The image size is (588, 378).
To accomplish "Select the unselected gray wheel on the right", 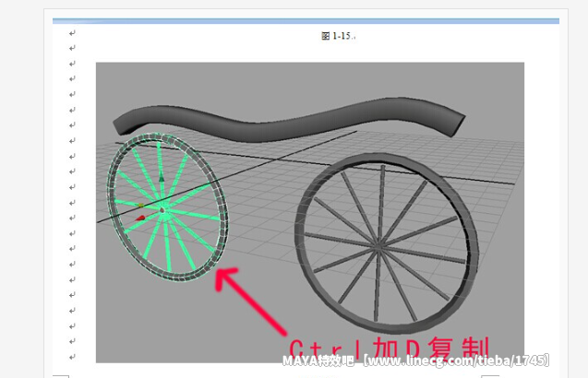I will (387, 243).
